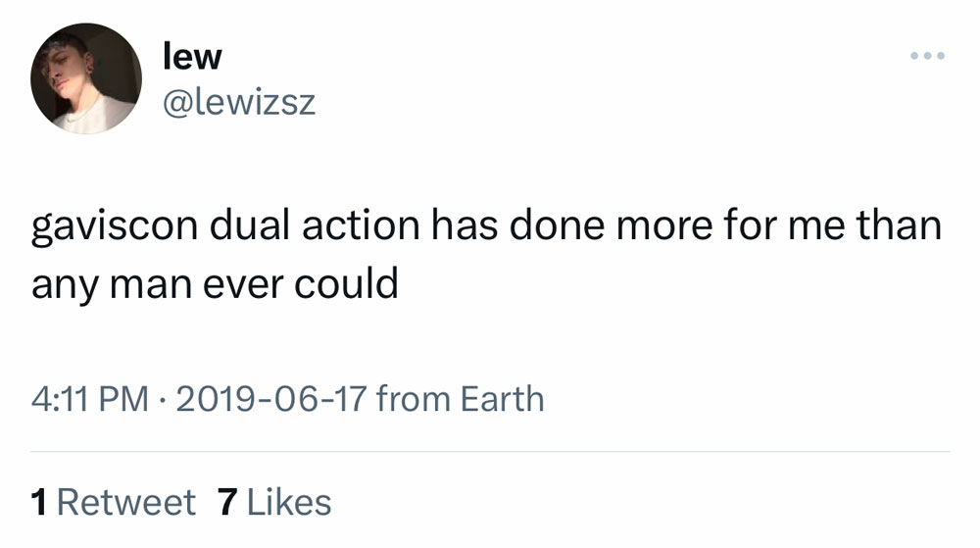
Task: Select the "from Earth" location label
Action: click(460, 399)
